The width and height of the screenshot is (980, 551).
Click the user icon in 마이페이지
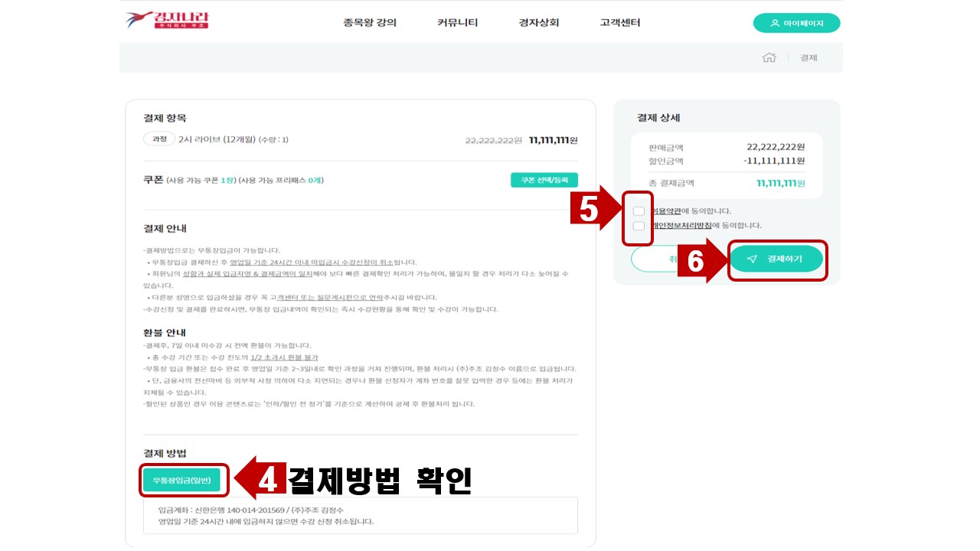click(x=775, y=23)
